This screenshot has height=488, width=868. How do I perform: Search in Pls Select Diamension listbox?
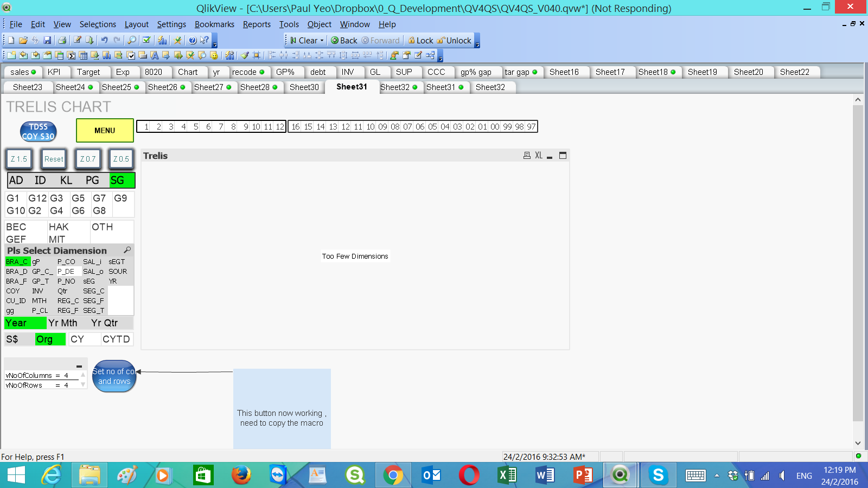coord(127,250)
